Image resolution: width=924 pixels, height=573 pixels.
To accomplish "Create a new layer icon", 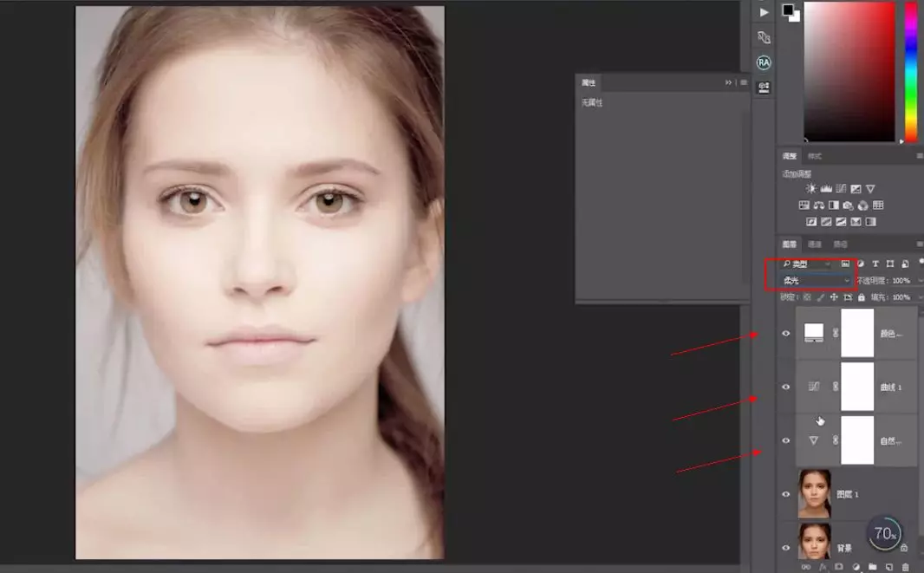I will click(x=888, y=567).
